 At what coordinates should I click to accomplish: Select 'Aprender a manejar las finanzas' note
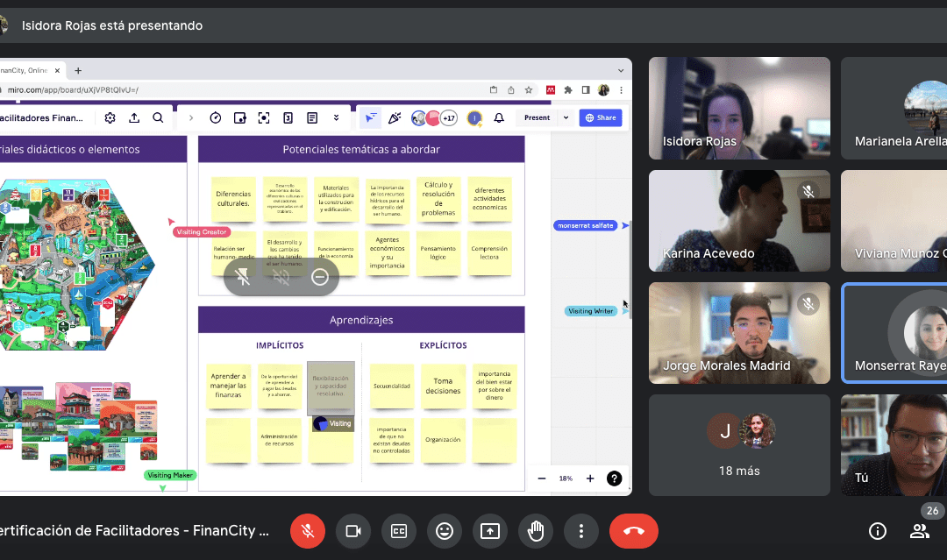click(x=228, y=386)
